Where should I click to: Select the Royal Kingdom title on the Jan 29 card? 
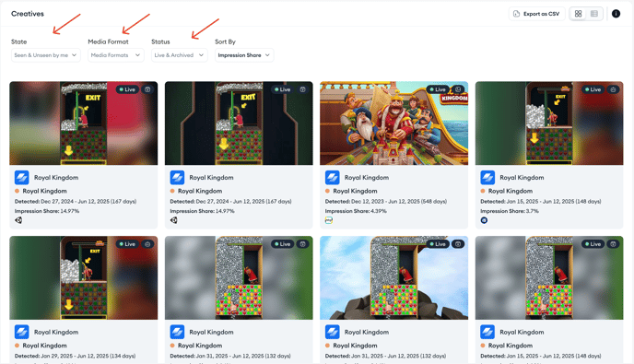pos(56,332)
